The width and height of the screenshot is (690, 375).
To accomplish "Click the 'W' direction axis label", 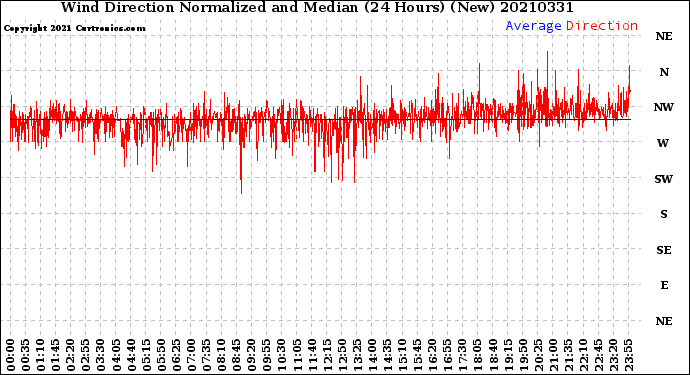I will point(663,143).
